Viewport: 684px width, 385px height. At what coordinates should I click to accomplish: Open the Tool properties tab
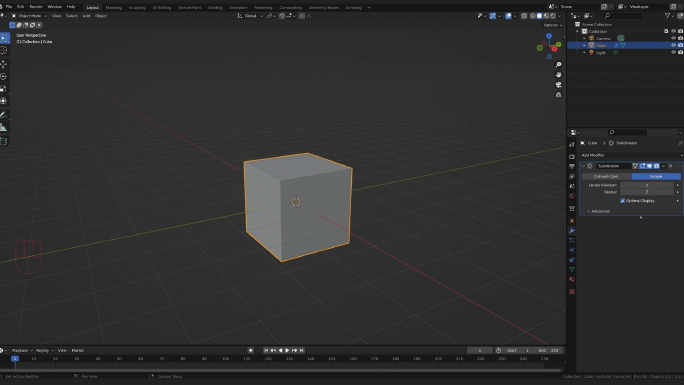[x=572, y=145]
